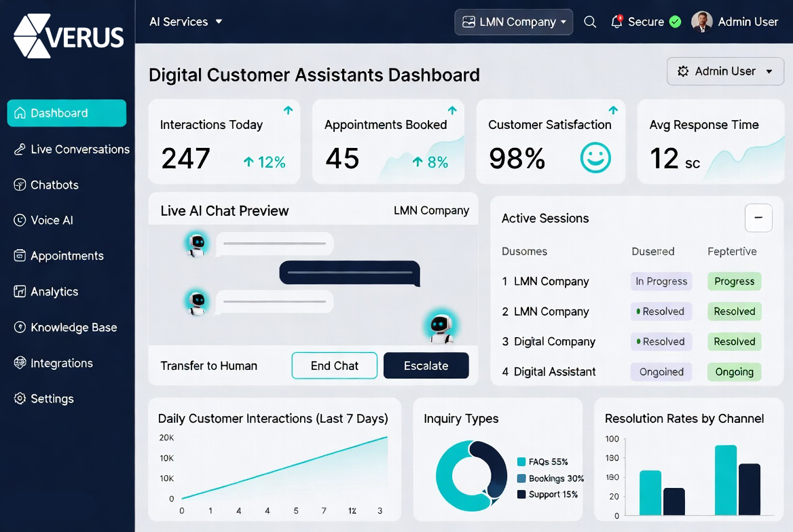Collapse the Active Sessions panel
The height and width of the screenshot is (532, 793).
pos(758,218)
